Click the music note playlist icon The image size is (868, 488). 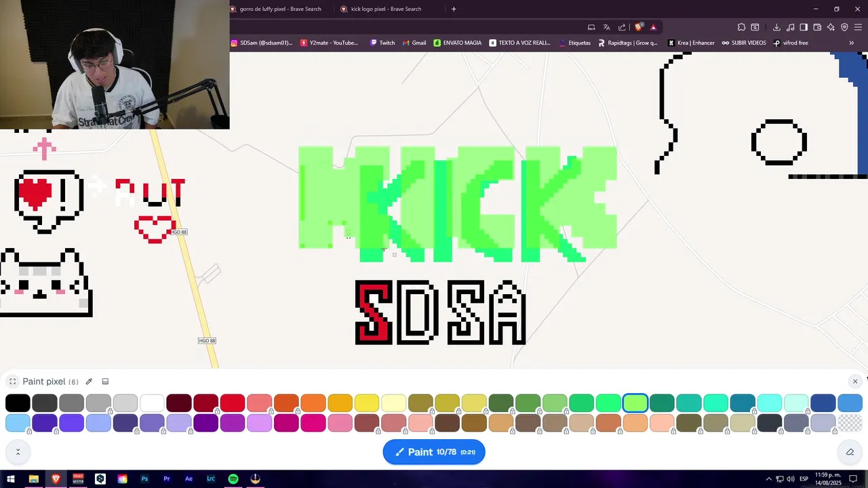point(791,27)
